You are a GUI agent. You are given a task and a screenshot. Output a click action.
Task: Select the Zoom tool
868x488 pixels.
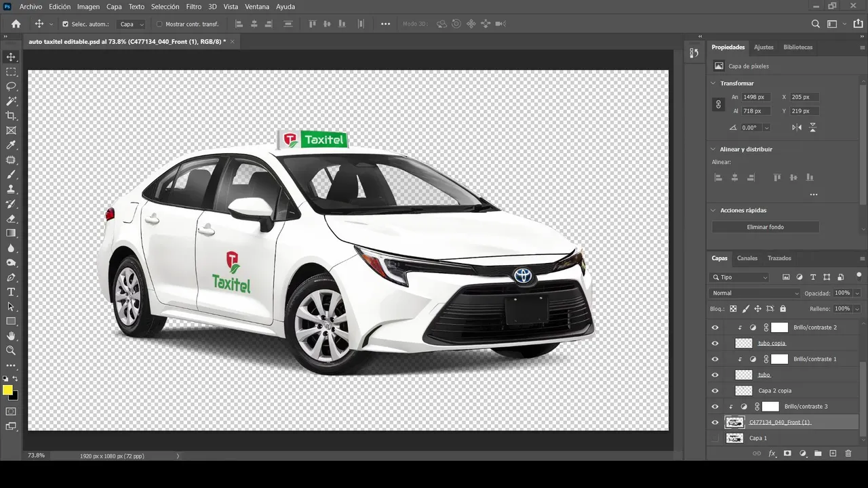(x=11, y=350)
